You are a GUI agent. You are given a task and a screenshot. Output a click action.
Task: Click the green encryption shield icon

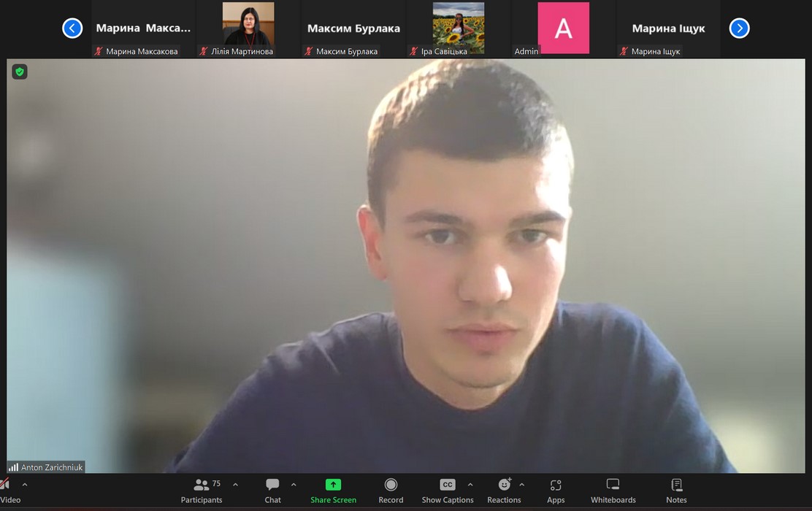tap(20, 72)
